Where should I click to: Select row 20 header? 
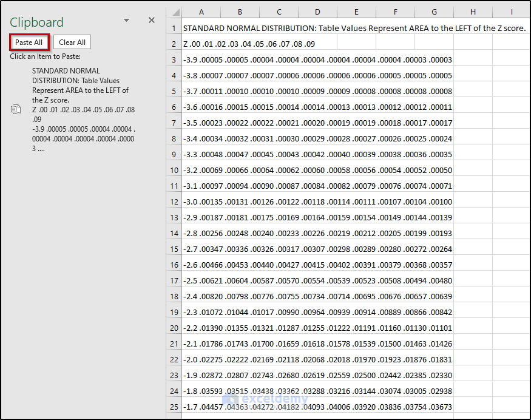tap(174, 328)
